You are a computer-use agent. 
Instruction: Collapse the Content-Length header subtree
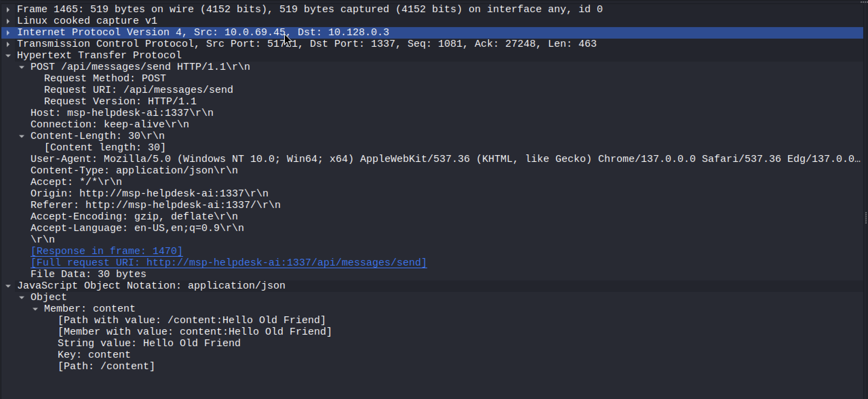22,136
